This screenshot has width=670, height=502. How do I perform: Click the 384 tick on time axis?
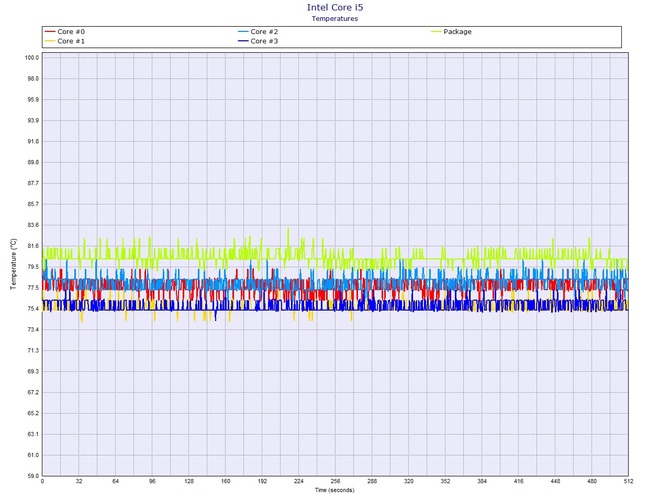pos(482,481)
